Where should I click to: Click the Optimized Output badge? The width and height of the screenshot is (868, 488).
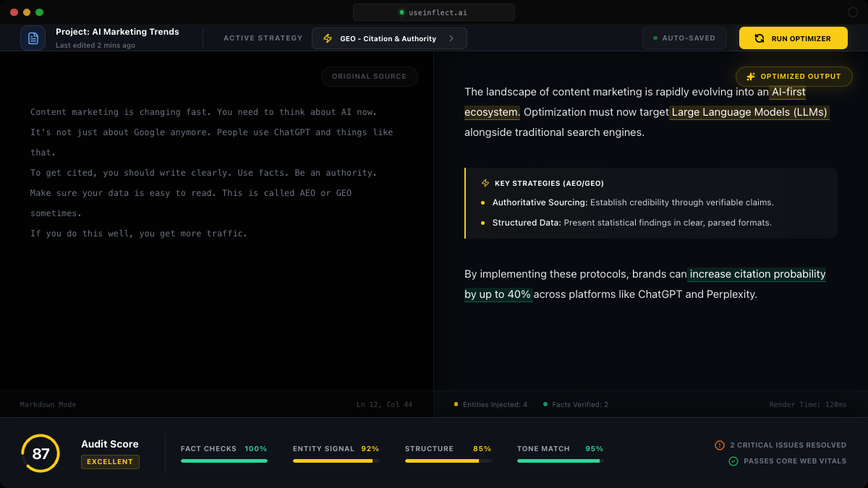[x=794, y=77]
